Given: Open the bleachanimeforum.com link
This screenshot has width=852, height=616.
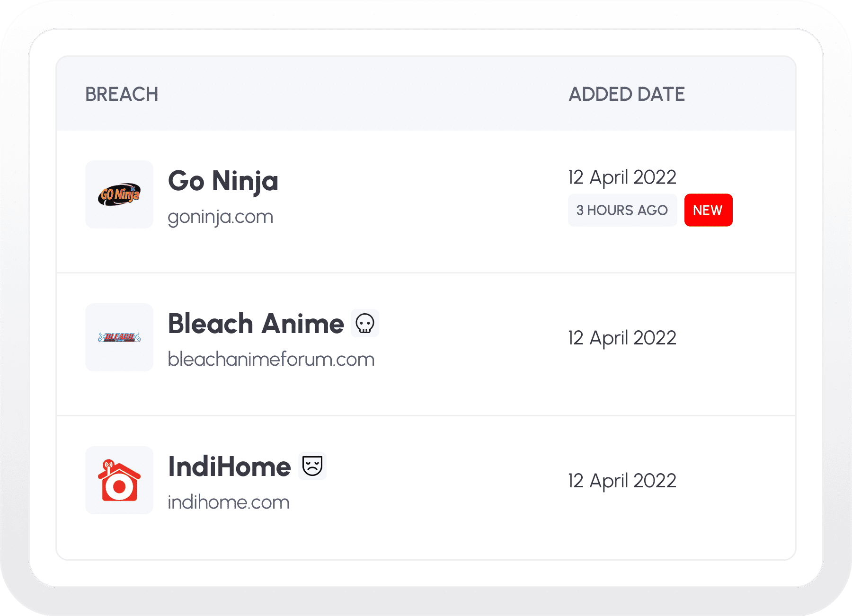Looking at the screenshot, I should [271, 360].
